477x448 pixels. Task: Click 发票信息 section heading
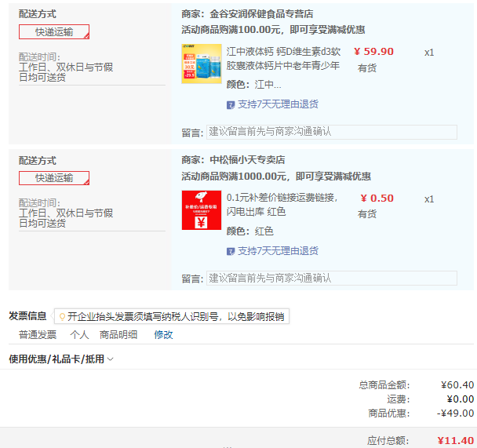coord(27,316)
